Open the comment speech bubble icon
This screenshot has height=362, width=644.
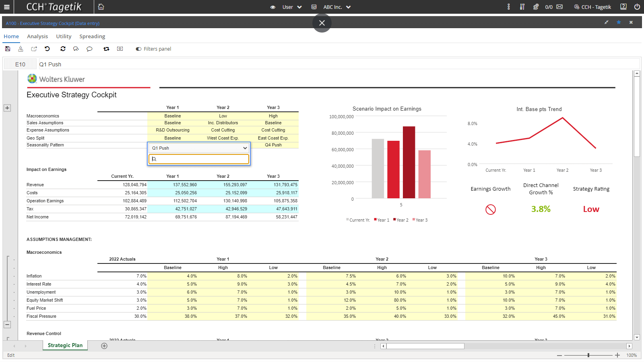[89, 49]
